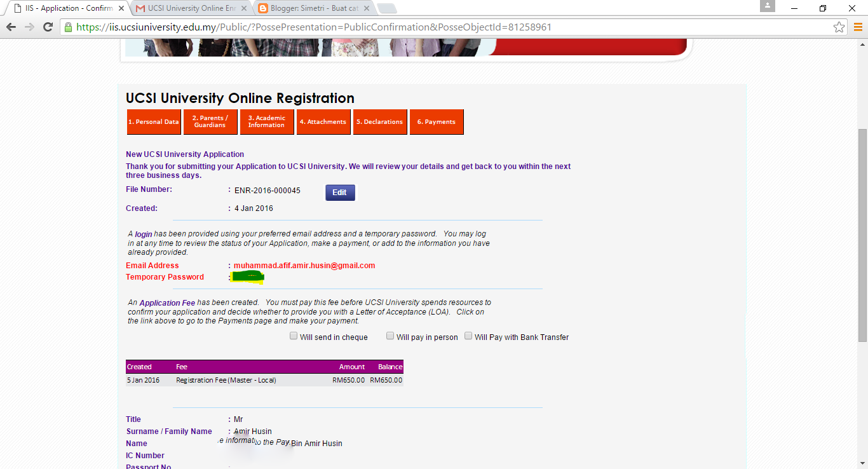The image size is (868, 469).
Task: Open the Chrome user profile icon
Action: click(x=768, y=6)
